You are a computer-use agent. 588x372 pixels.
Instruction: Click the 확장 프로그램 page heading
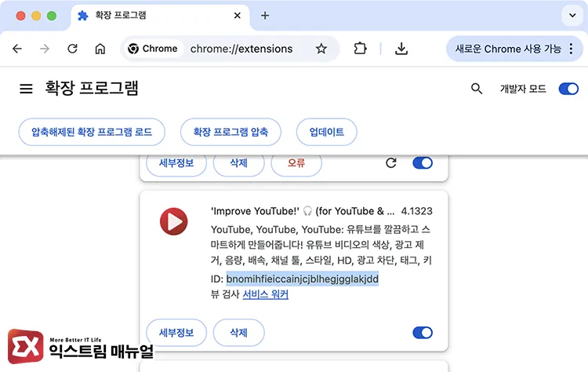pyautogui.click(x=92, y=88)
